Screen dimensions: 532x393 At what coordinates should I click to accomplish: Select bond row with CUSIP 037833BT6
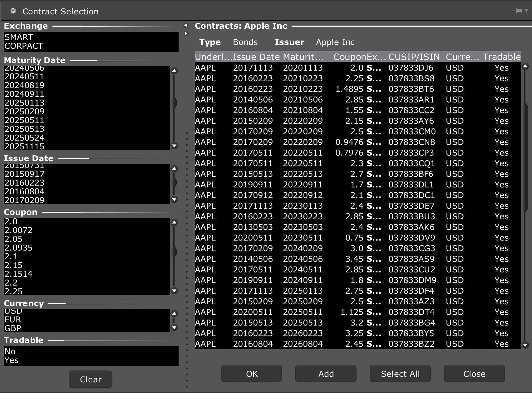tap(358, 89)
